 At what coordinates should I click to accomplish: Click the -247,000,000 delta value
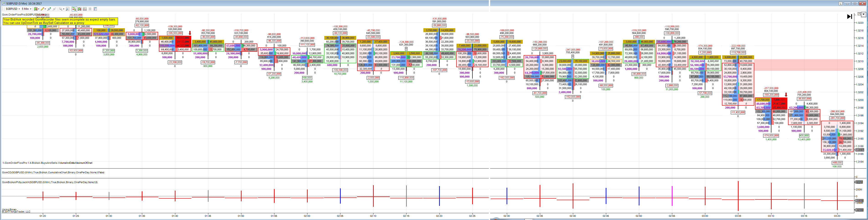tap(573, 49)
